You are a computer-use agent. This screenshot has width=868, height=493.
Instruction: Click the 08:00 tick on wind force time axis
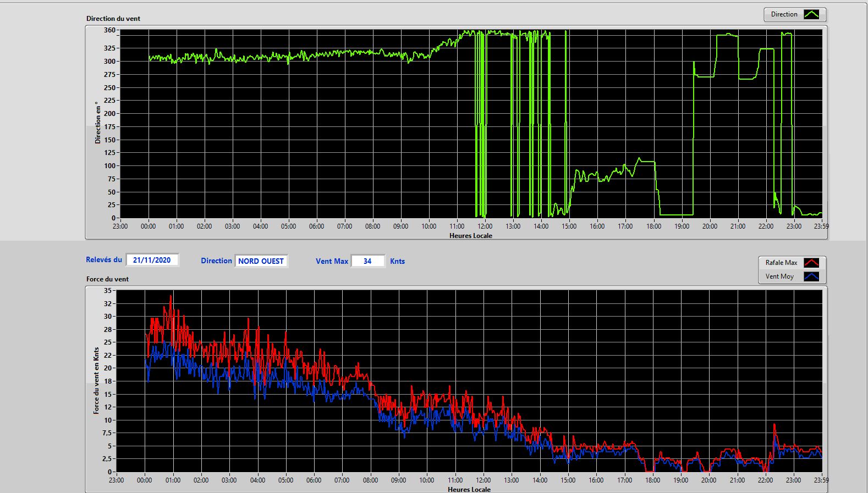click(x=370, y=480)
